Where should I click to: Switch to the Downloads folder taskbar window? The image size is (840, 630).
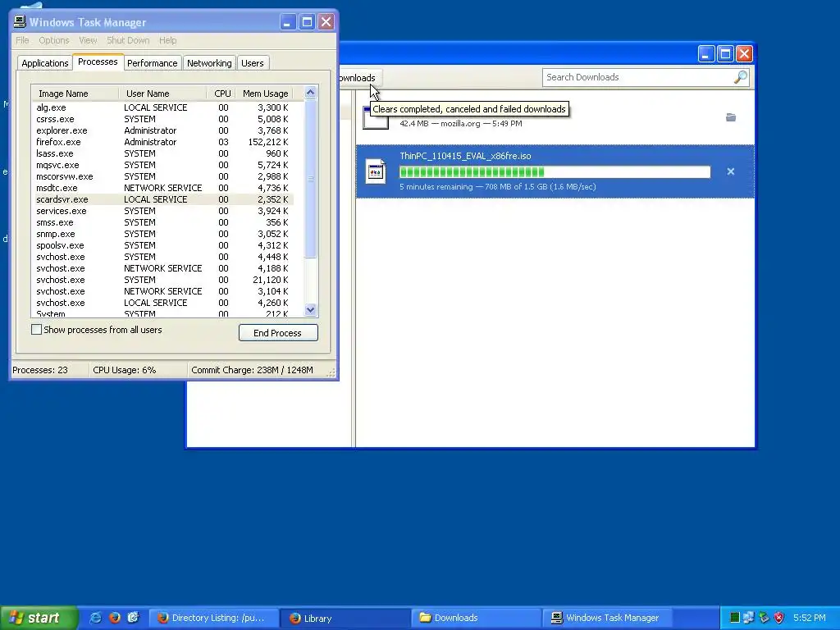coord(477,618)
